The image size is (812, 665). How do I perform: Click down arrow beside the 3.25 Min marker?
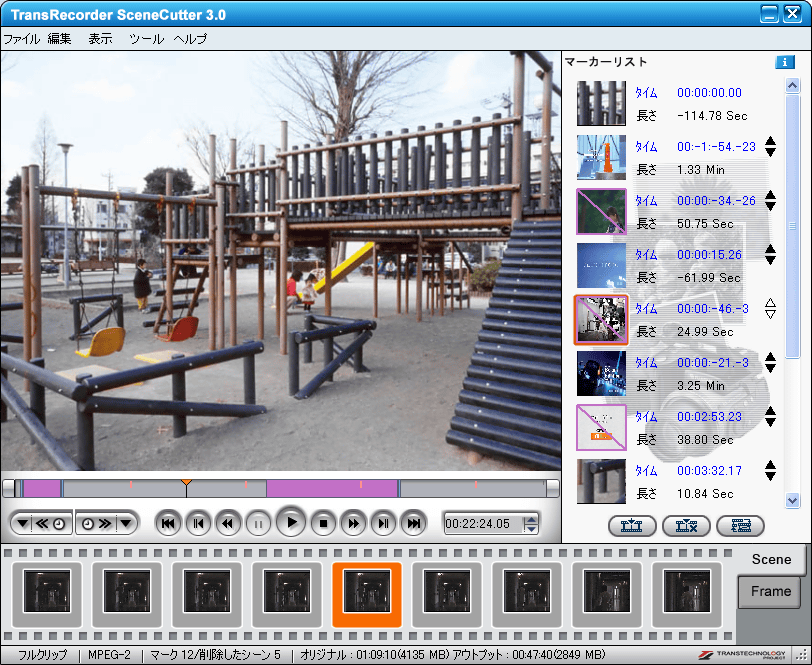770,368
